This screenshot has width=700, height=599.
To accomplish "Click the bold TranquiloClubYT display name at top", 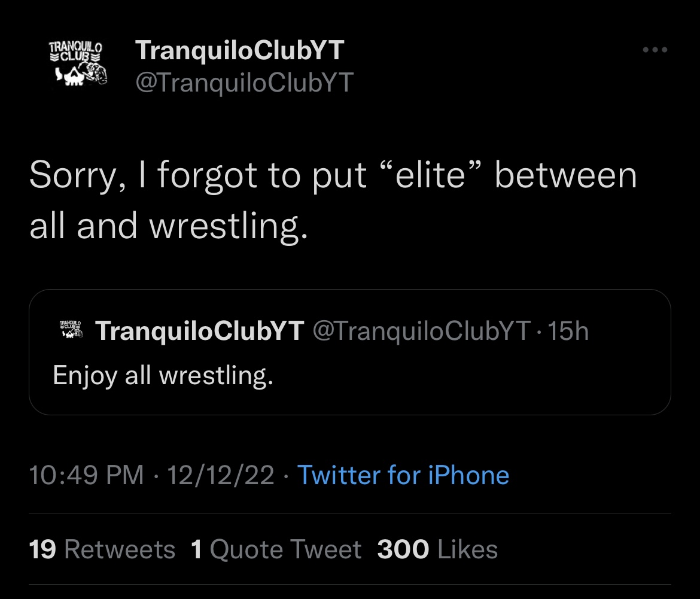I will (240, 50).
